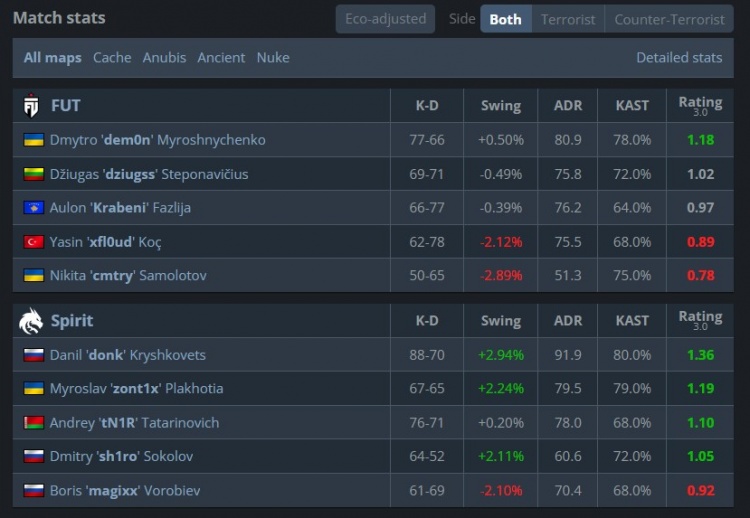
Task: Open the Nuke map tab
Action: point(273,57)
